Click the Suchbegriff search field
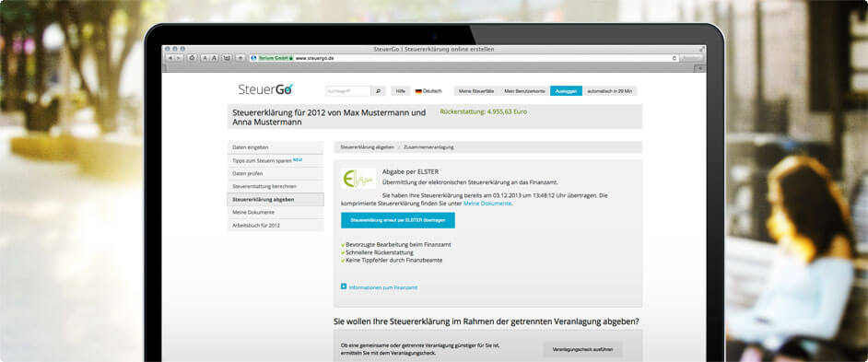Image resolution: width=868 pixels, height=362 pixels. (348, 91)
